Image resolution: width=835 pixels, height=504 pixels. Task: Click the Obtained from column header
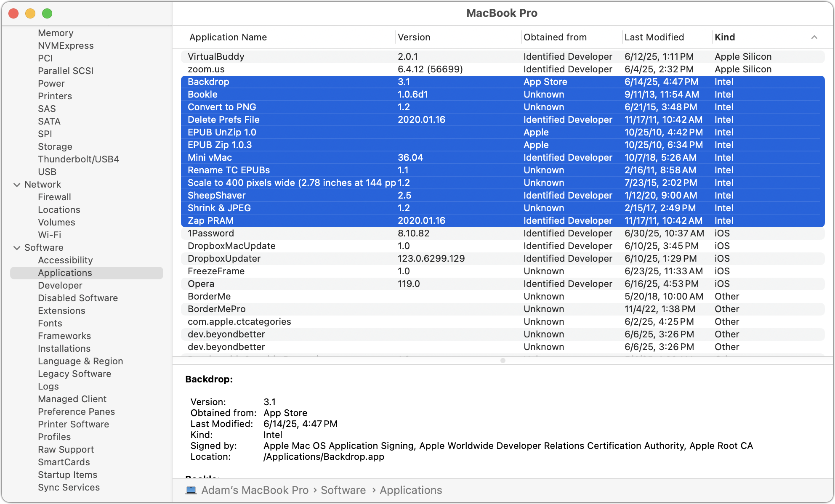coord(555,37)
